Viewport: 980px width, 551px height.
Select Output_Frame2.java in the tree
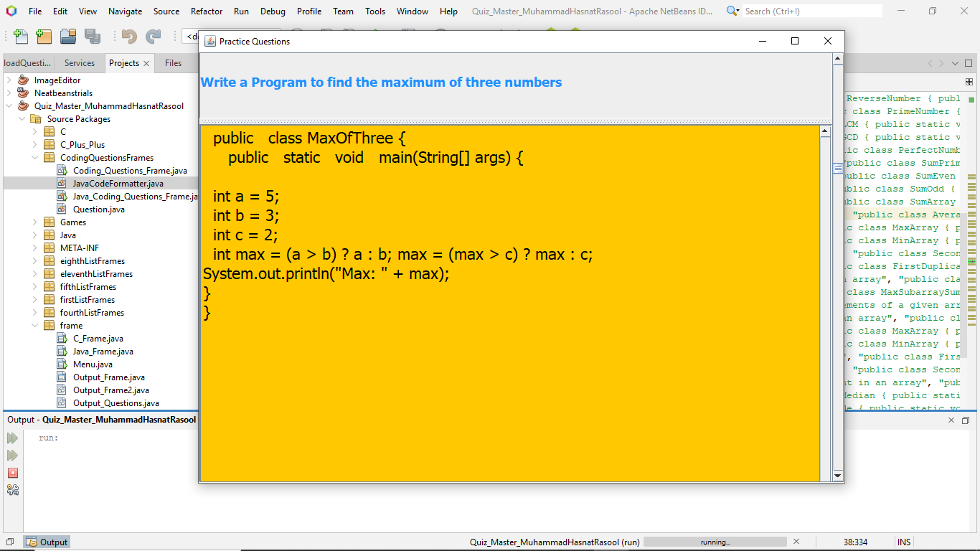(111, 390)
